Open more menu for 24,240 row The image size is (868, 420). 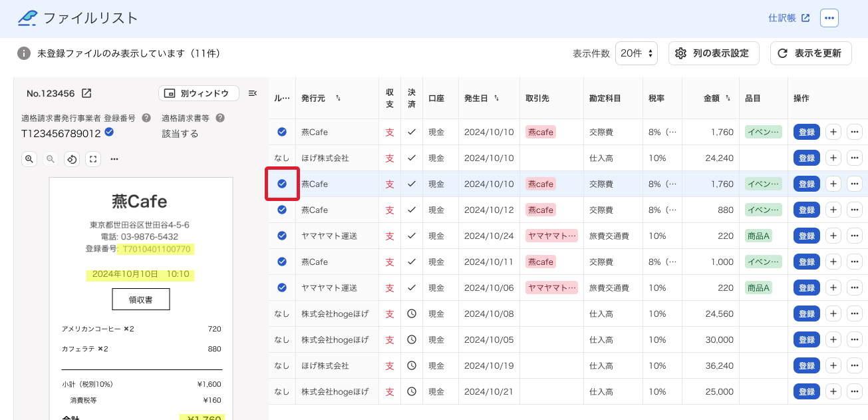tap(855, 158)
